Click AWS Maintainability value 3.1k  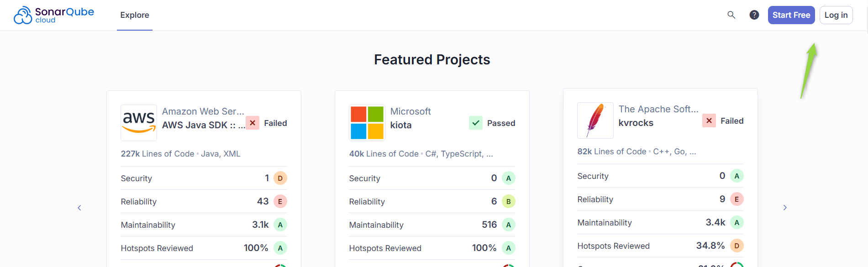tap(260, 225)
